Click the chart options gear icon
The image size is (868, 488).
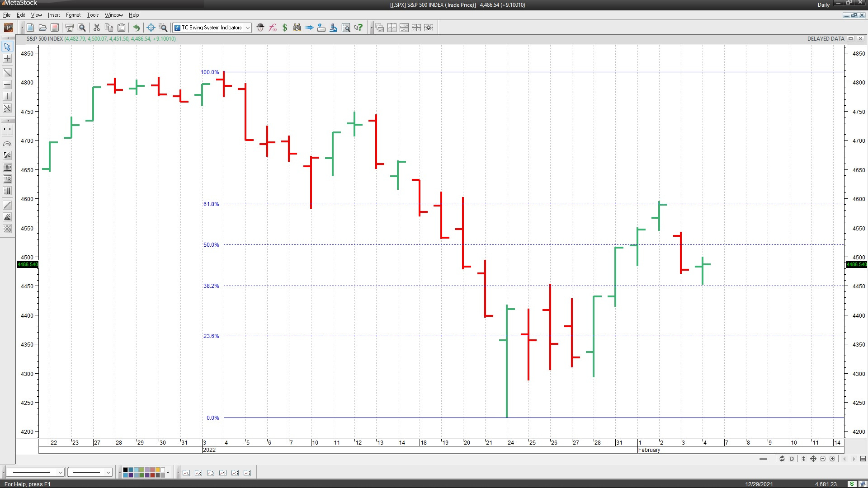click(429, 28)
